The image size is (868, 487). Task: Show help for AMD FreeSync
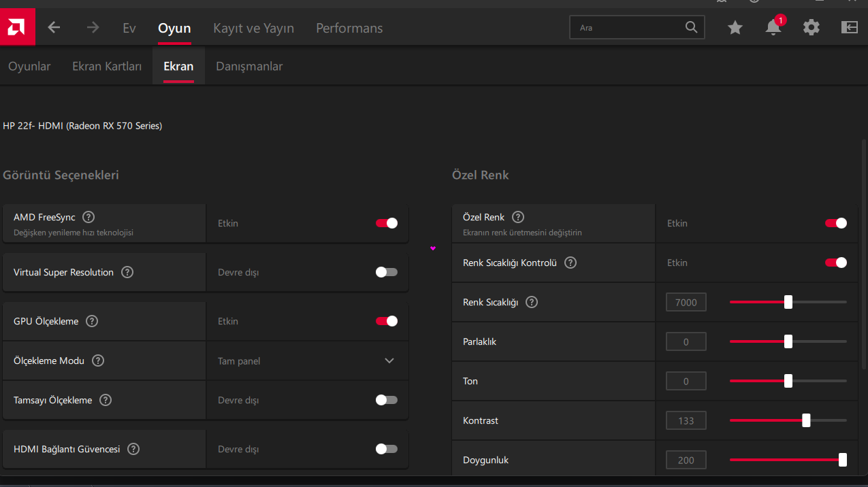pos(89,218)
